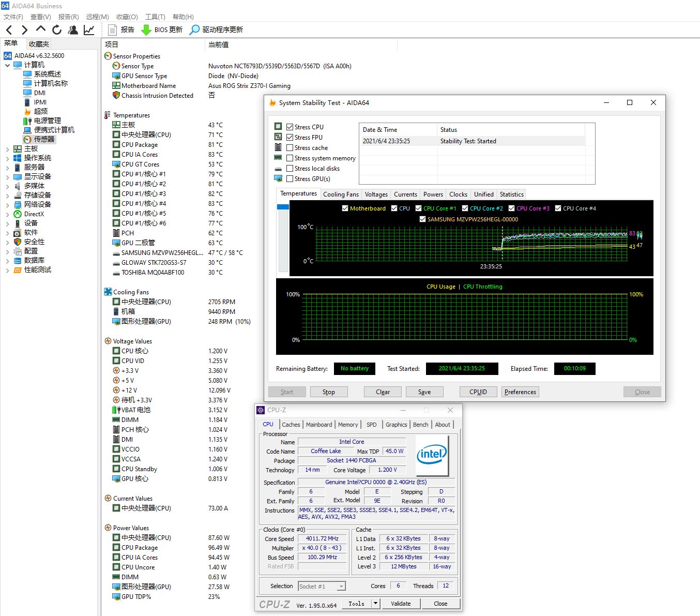Switch to Voltages tab in stability test
The height and width of the screenshot is (616, 700).
click(376, 194)
